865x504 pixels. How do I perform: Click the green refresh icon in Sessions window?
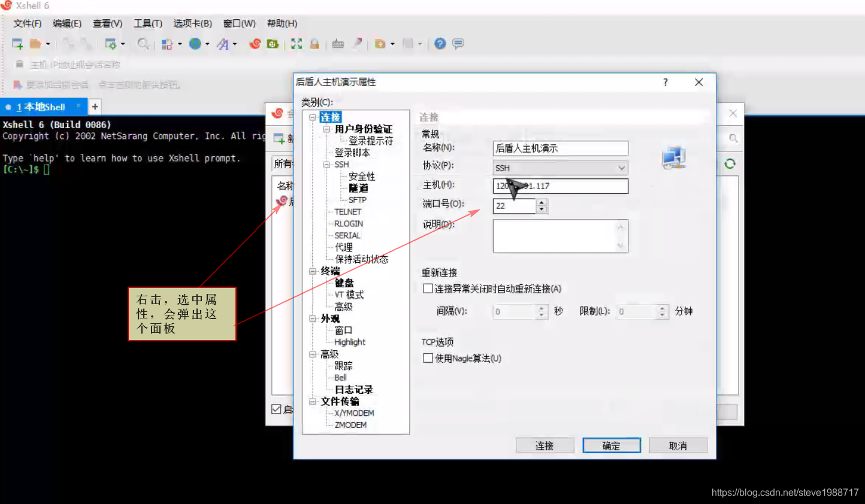[x=730, y=164]
